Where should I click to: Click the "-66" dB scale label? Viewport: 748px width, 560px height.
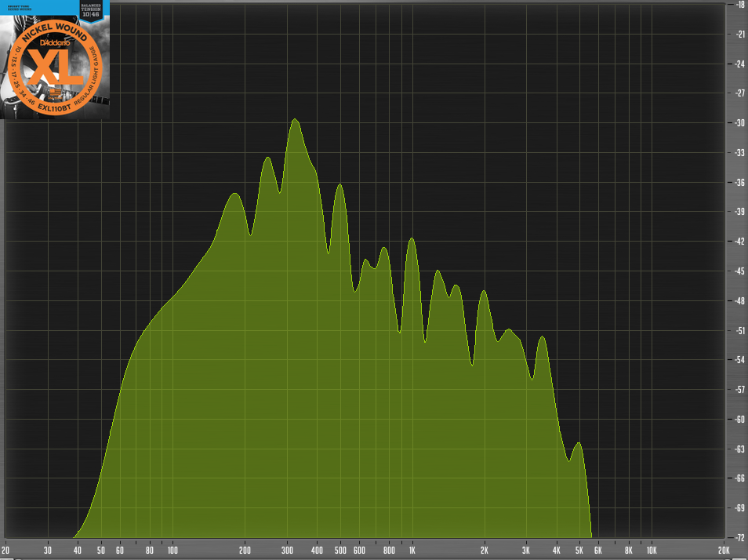point(739,478)
